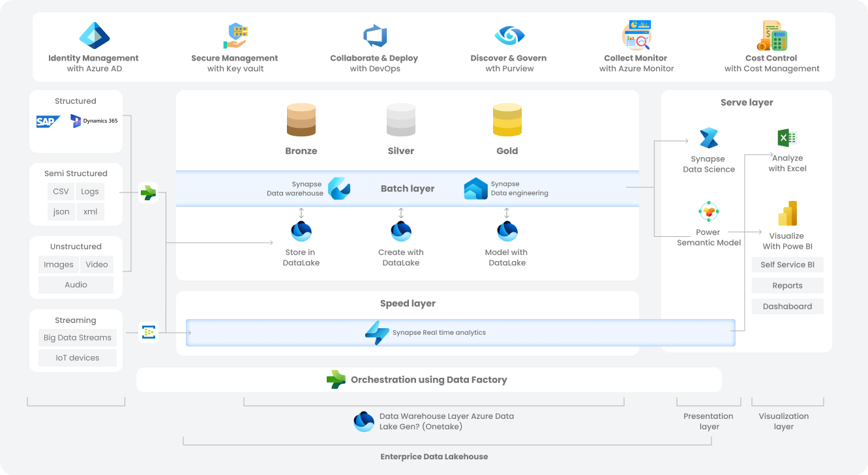Select the json chip
The image size is (868, 475).
click(61, 211)
